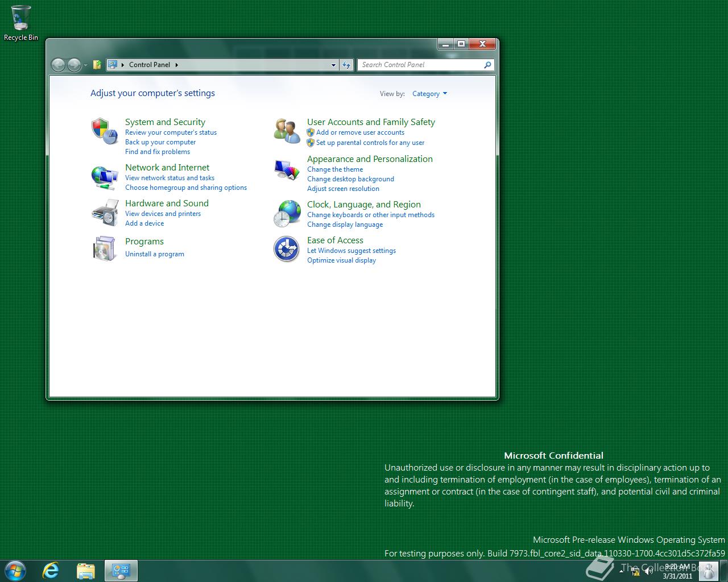Open recent pages dropdown next to Forward
Viewport: 728px width, 582px height.
point(85,65)
